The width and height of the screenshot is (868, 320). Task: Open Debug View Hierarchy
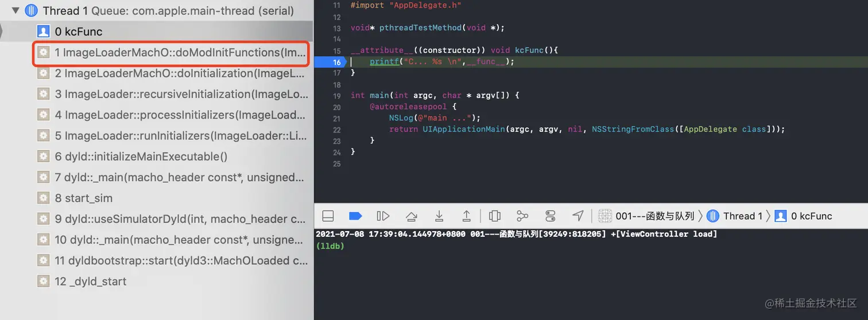[494, 216]
